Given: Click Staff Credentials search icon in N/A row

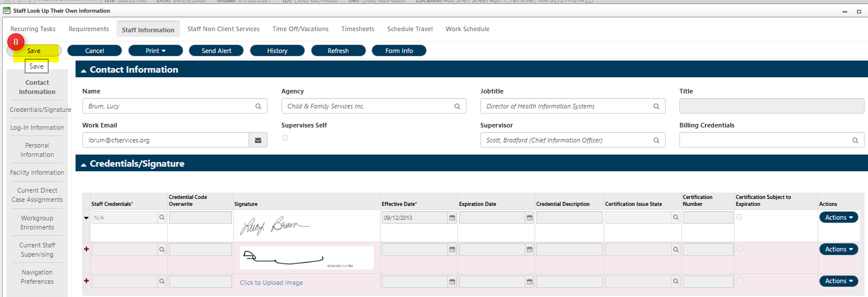Looking at the screenshot, I should pos(162,217).
